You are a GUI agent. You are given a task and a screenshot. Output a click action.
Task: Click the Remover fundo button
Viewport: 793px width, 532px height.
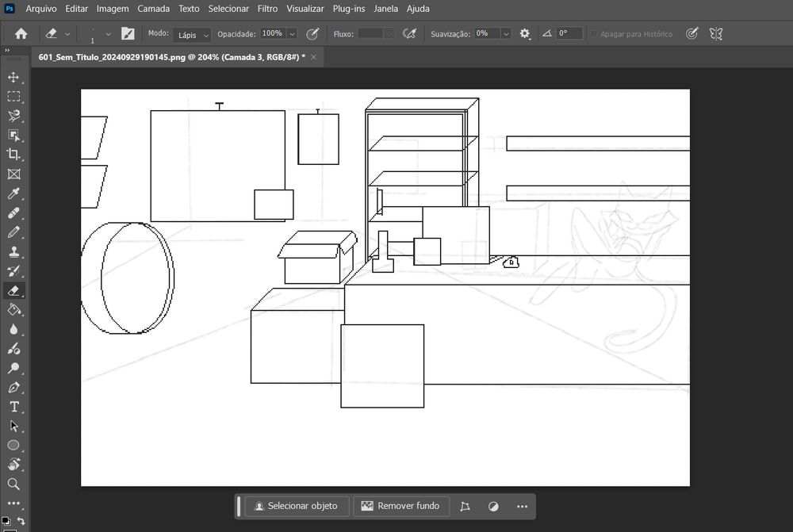tap(401, 506)
